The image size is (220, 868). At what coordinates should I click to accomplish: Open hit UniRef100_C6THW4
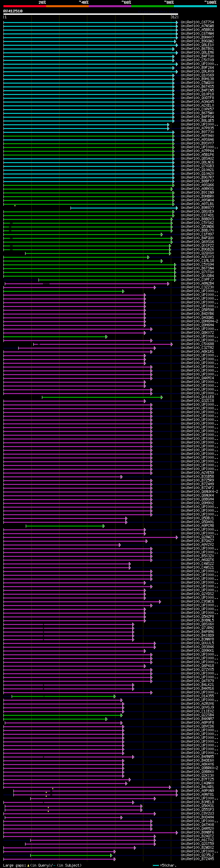[x=197, y=34]
